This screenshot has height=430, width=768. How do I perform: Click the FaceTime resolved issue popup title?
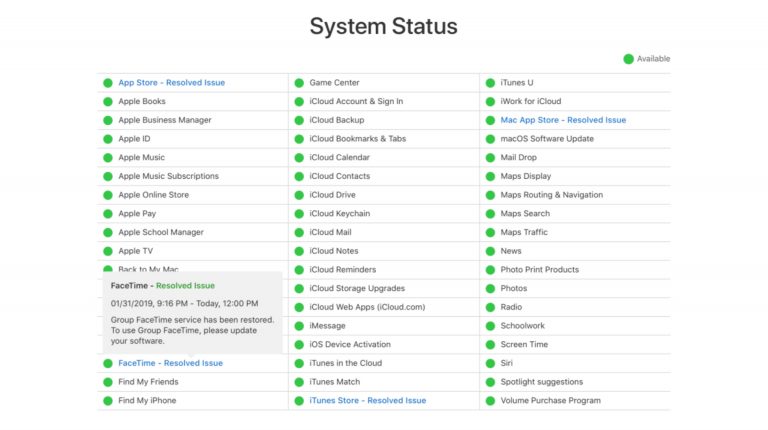pos(162,285)
